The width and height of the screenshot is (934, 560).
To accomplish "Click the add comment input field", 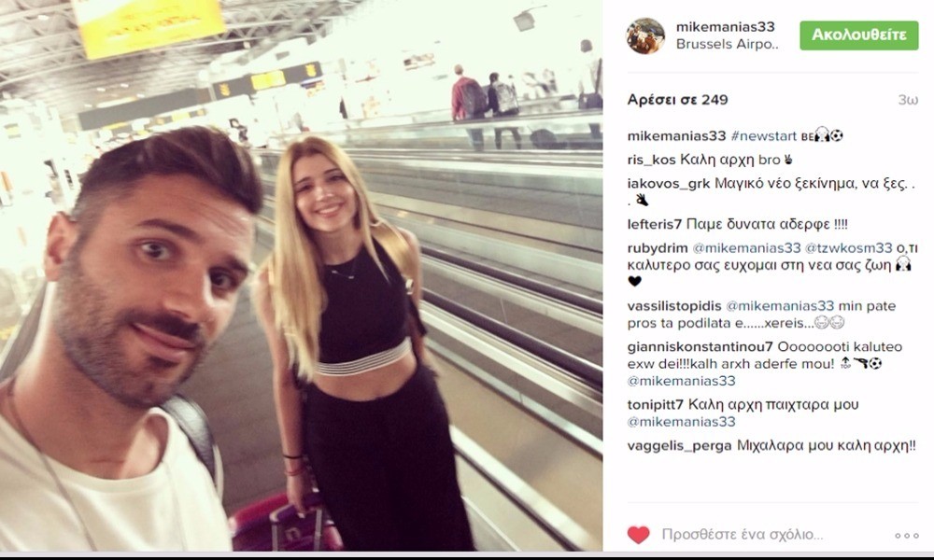I will click(743, 535).
